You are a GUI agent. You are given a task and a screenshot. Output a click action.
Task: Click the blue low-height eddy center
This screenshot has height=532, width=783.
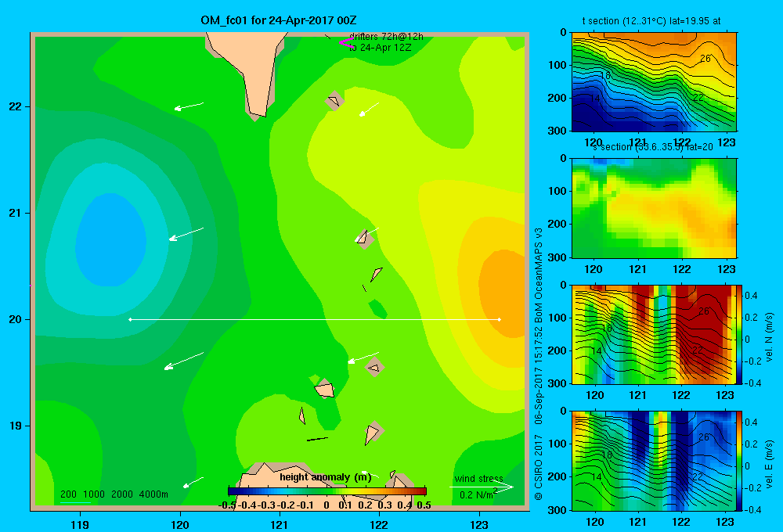(x=111, y=240)
